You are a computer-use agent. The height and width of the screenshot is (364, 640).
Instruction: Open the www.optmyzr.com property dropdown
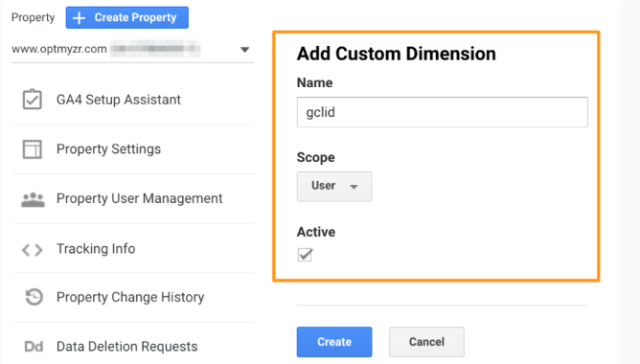(132, 50)
